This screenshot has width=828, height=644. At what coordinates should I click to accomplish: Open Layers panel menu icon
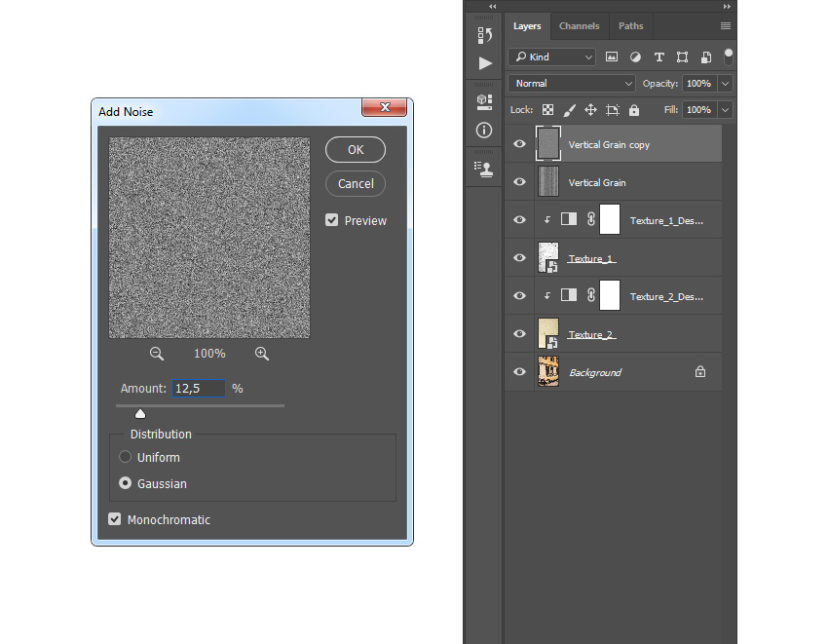pos(726,26)
